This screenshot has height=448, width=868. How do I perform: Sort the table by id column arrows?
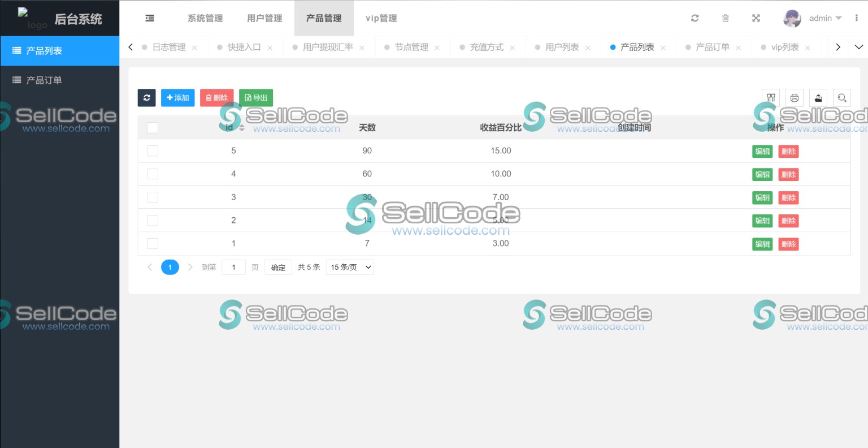[242, 128]
